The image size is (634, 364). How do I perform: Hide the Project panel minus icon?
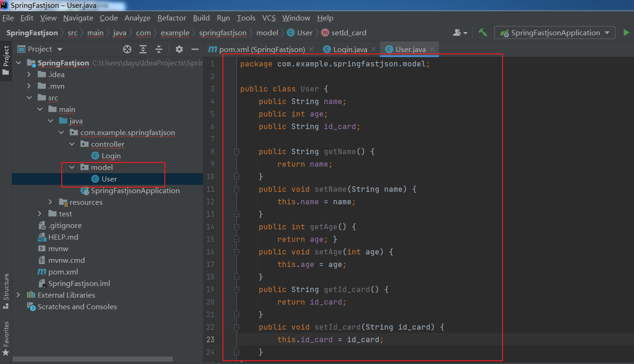coord(195,49)
